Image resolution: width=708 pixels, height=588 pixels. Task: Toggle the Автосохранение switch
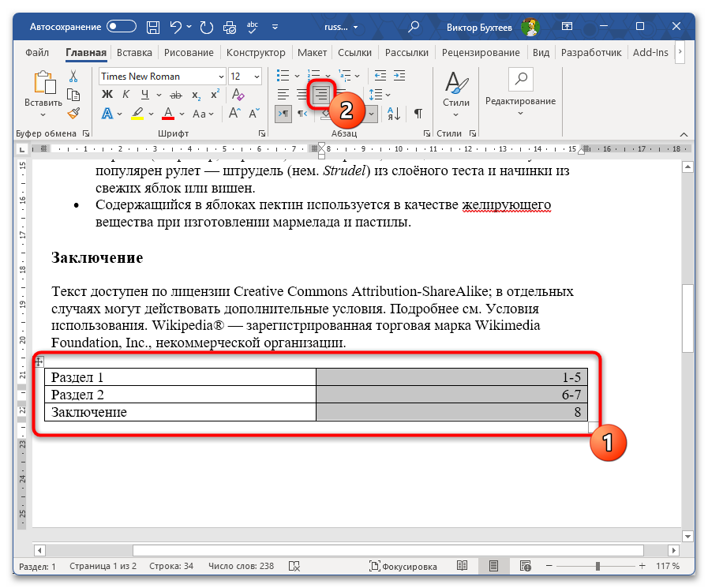coord(121,27)
